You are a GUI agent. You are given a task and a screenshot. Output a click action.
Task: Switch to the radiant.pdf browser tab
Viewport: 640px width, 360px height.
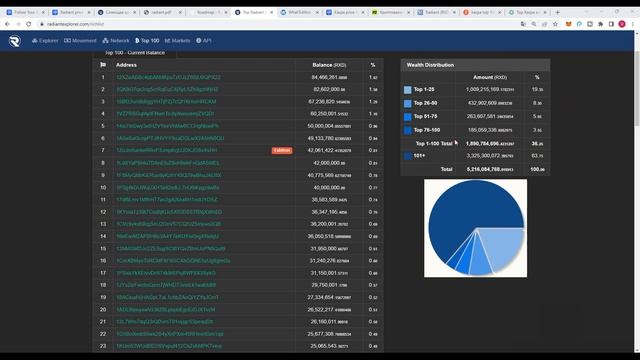click(x=161, y=12)
